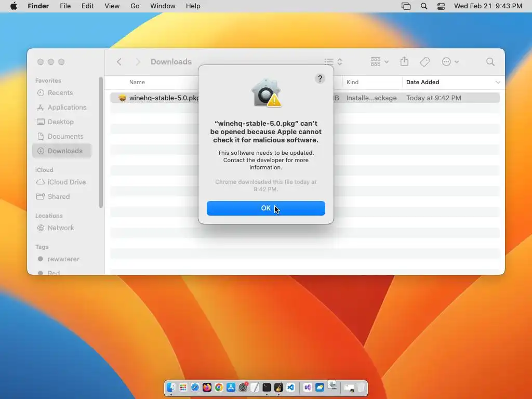Screen dimensions: 532x399
Task: Open Launchpad from the Dock
Action: tap(183, 387)
